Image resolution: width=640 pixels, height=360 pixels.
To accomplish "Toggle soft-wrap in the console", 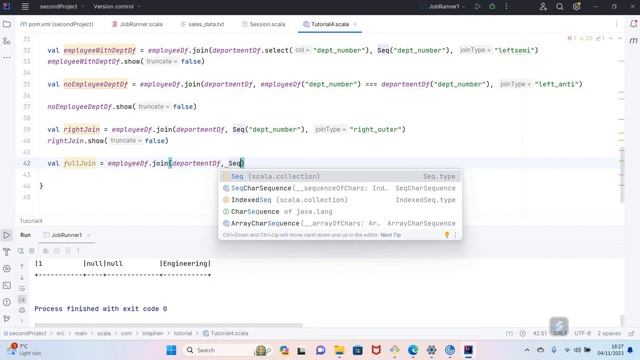I will 22,289.
